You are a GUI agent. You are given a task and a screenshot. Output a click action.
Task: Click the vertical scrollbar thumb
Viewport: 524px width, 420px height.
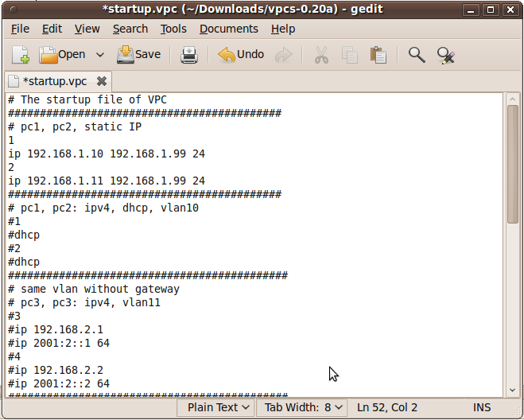click(x=512, y=164)
